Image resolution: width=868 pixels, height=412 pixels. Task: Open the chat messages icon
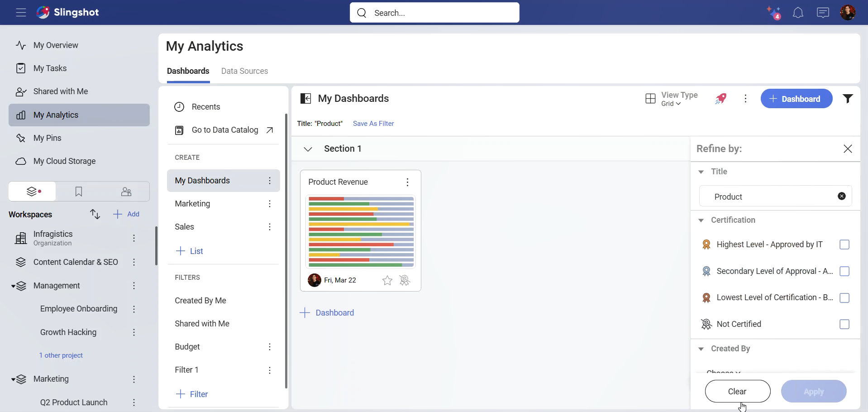click(823, 13)
